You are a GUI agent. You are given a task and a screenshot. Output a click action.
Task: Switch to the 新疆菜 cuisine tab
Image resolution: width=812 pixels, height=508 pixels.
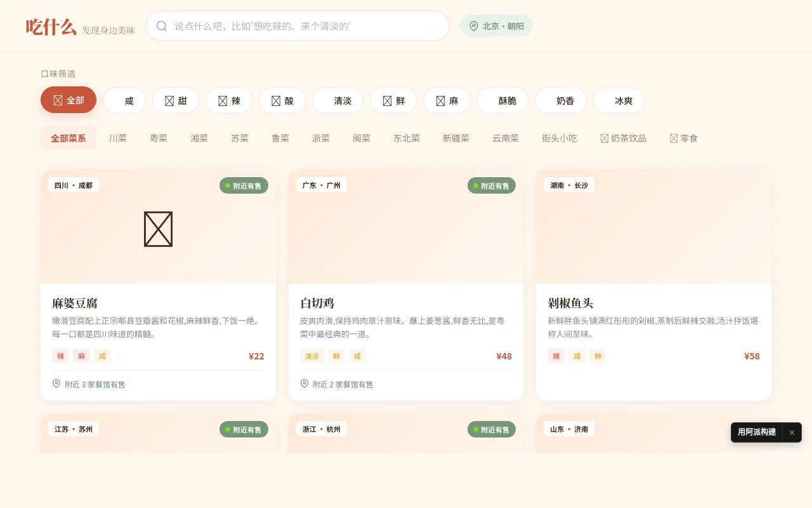tap(456, 138)
